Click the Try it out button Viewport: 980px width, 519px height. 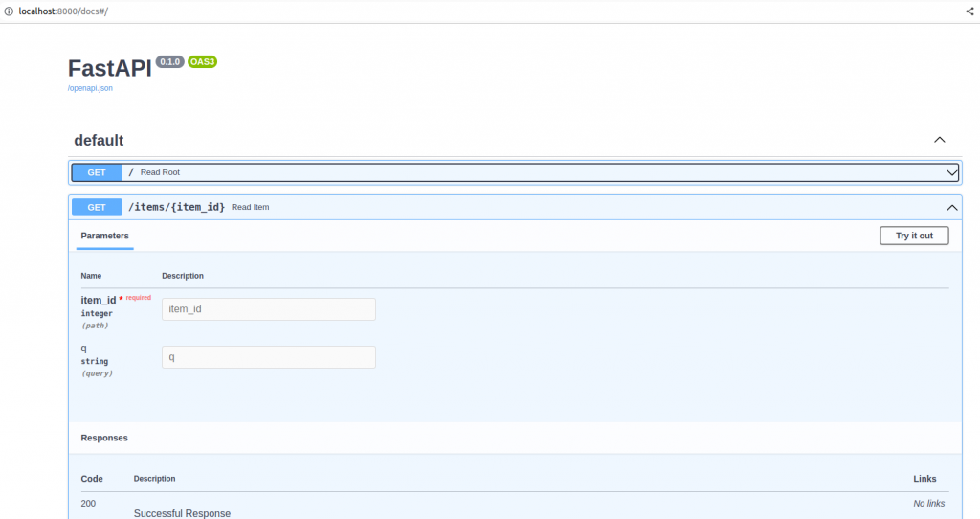tap(914, 236)
